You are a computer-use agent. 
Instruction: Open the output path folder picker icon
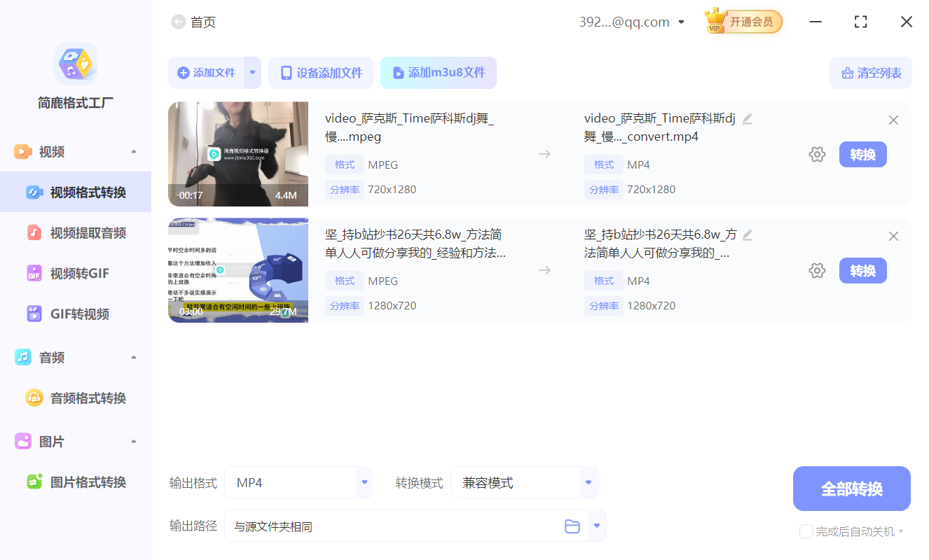click(x=572, y=526)
